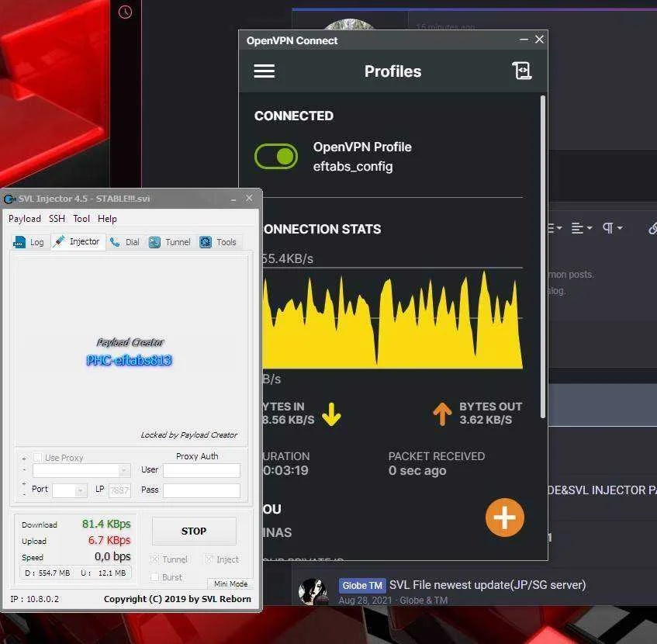Click the OpenVPN Connect vertical scrollbar
The image size is (657, 644).
coord(543,256)
